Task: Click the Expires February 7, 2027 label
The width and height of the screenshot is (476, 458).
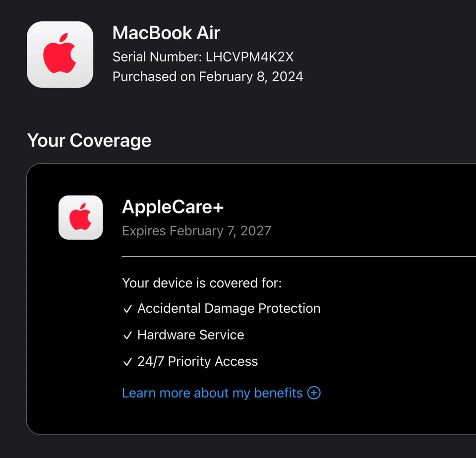Action: 196,231
